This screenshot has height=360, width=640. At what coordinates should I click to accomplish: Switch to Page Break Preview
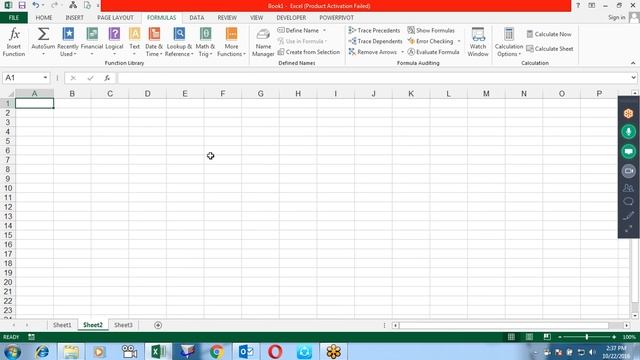click(547, 337)
